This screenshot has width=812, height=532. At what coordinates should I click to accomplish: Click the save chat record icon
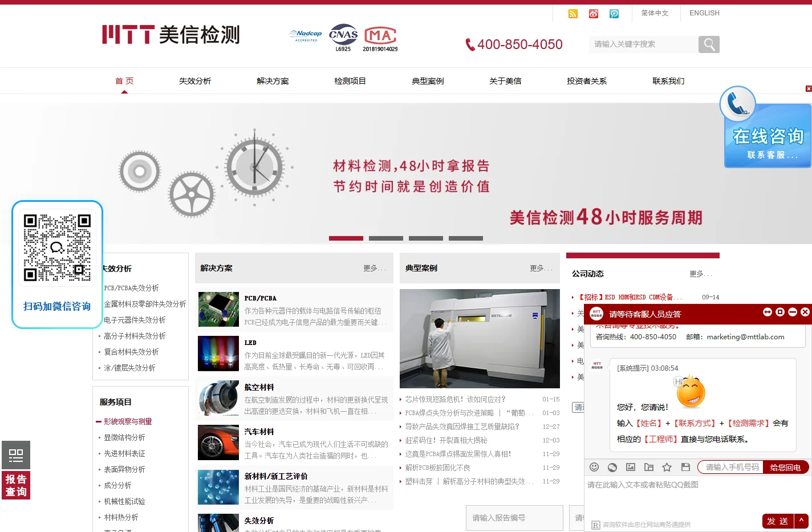point(686,467)
